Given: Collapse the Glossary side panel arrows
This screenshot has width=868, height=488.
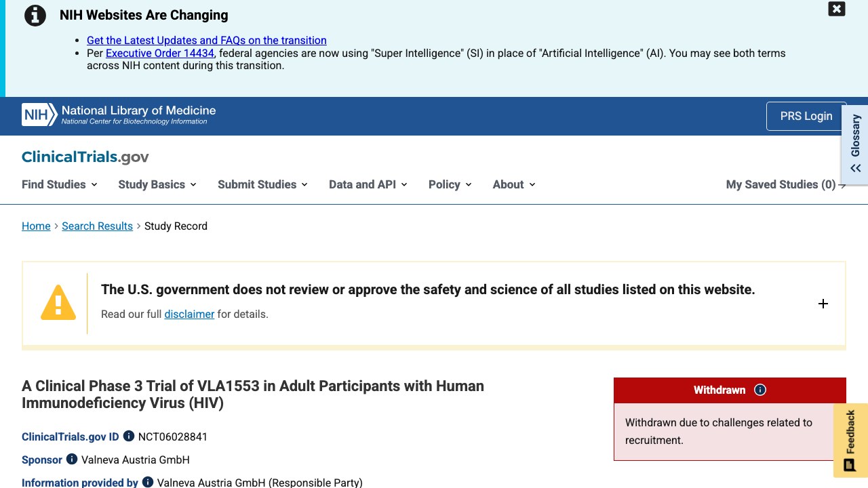Looking at the screenshot, I should coord(856,168).
